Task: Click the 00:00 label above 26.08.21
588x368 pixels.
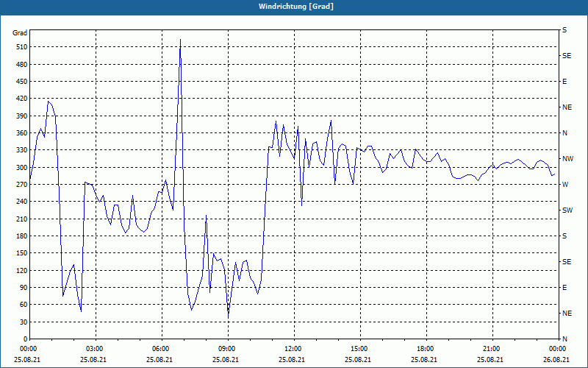Action: [558, 349]
